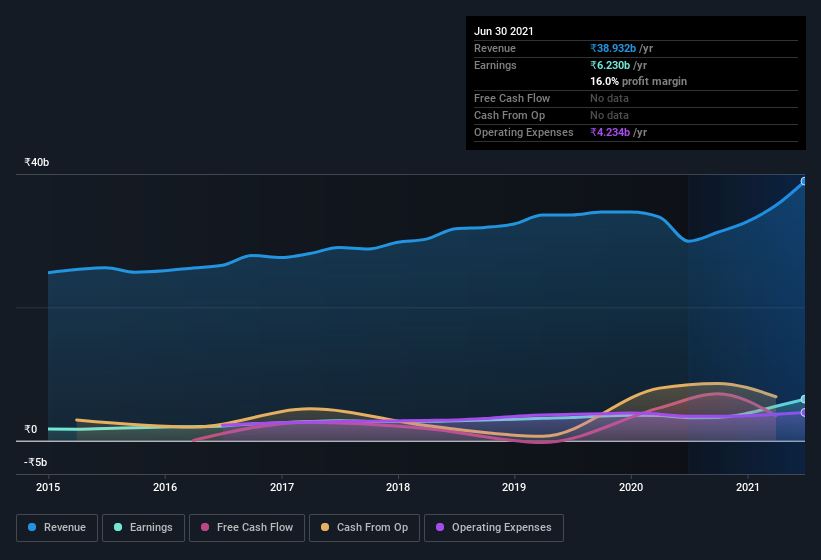Click the ₹40b y-axis label
The height and width of the screenshot is (560, 821).
[37, 162]
